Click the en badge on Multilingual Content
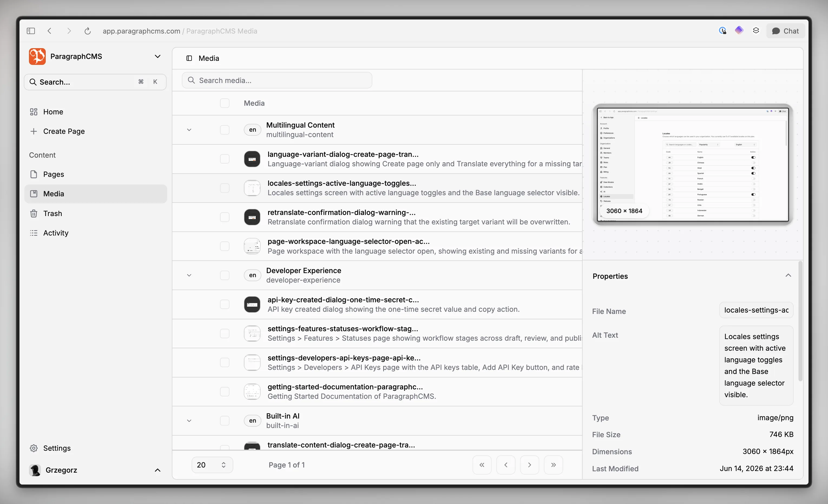The height and width of the screenshot is (504, 828). pos(252,130)
